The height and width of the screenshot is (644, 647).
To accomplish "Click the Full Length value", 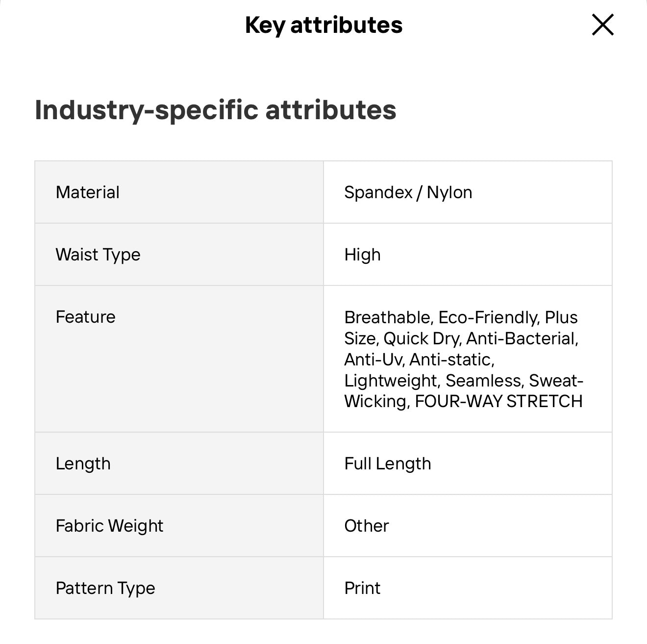I will (387, 464).
